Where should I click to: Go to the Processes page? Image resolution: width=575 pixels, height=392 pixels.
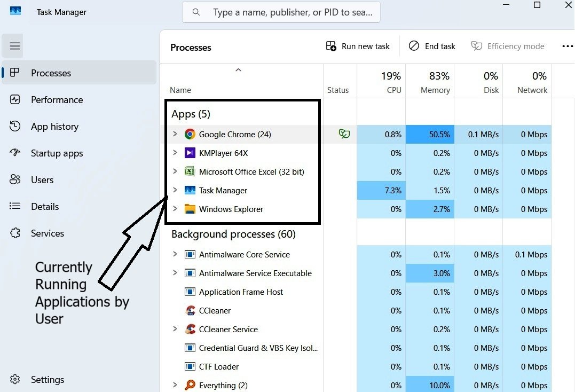pos(79,73)
